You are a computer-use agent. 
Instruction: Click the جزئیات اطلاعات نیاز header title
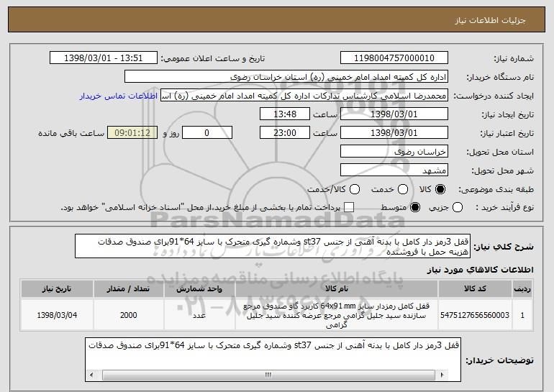[490, 20]
